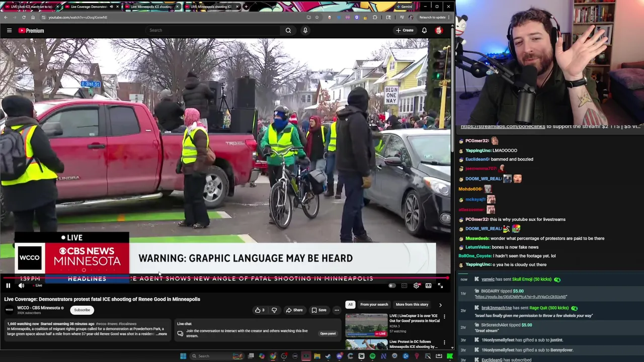644x362 pixels.
Task: Click the video title text
Action: [x=102, y=299]
